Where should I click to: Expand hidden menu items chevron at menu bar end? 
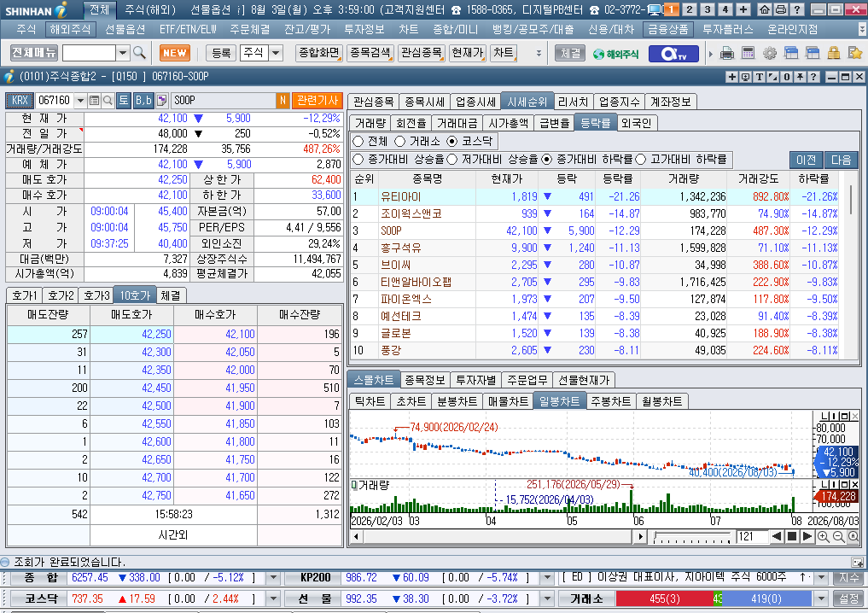862,29
